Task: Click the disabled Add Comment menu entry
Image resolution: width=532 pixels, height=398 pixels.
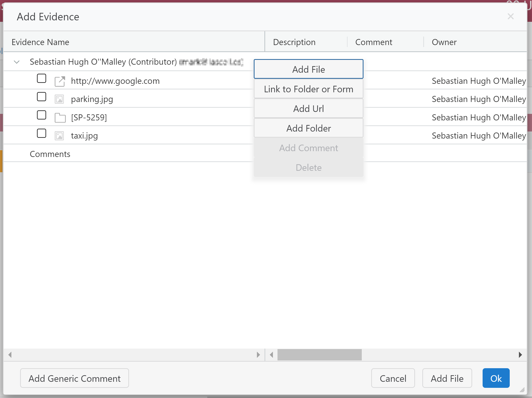Action: [x=308, y=148]
